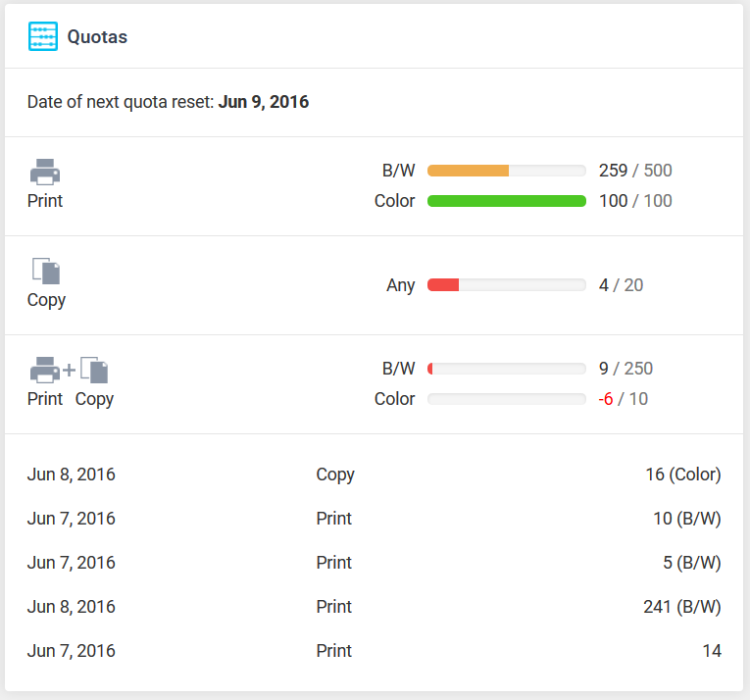Screen dimensions: 750x700
Task: Click the 259 / 500 usage value
Action: point(634,171)
